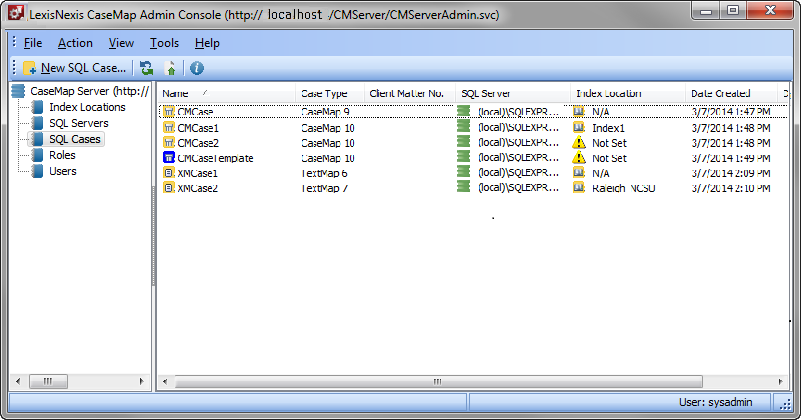The image size is (801, 420).
Task: Select the XMCase2 row name
Action: point(198,189)
